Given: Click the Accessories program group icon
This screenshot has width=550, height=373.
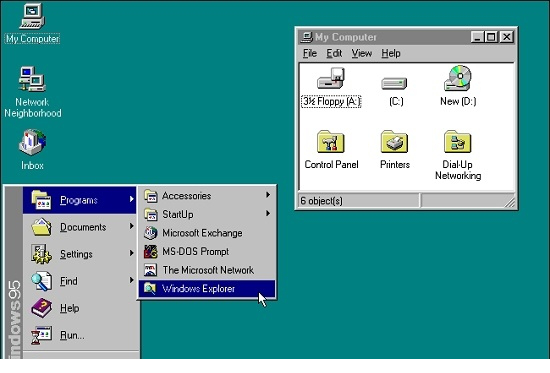Looking at the screenshot, I should click(x=150, y=196).
